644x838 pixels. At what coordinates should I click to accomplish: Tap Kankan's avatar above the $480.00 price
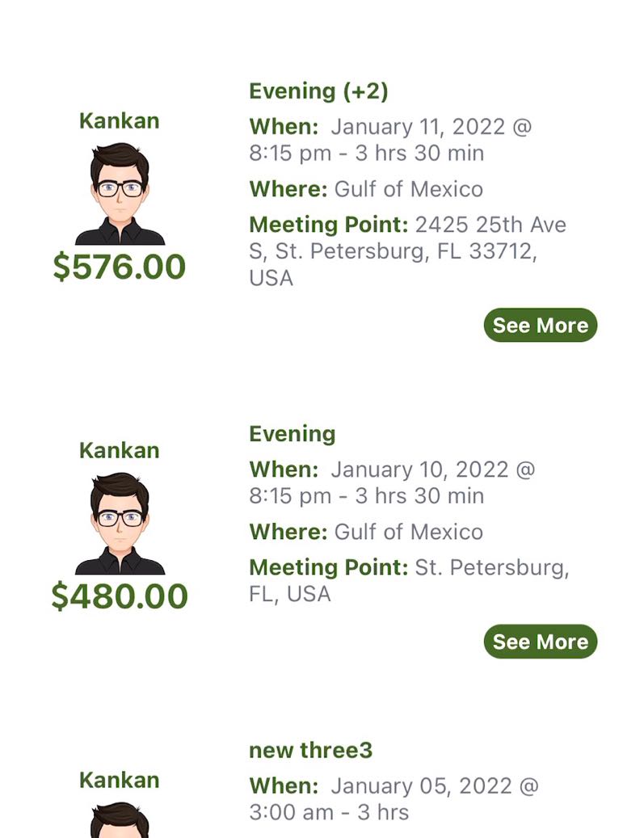(x=120, y=524)
